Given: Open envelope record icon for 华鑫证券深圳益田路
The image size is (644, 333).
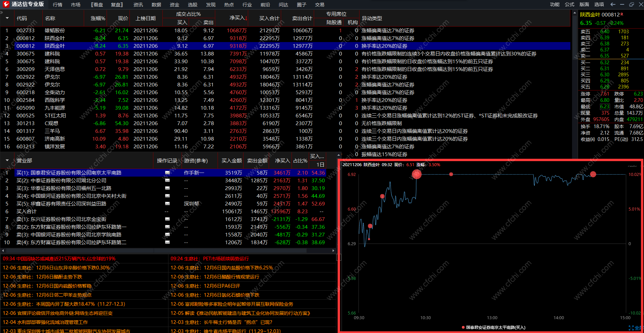Looking at the screenshot, I should pyautogui.click(x=167, y=203).
